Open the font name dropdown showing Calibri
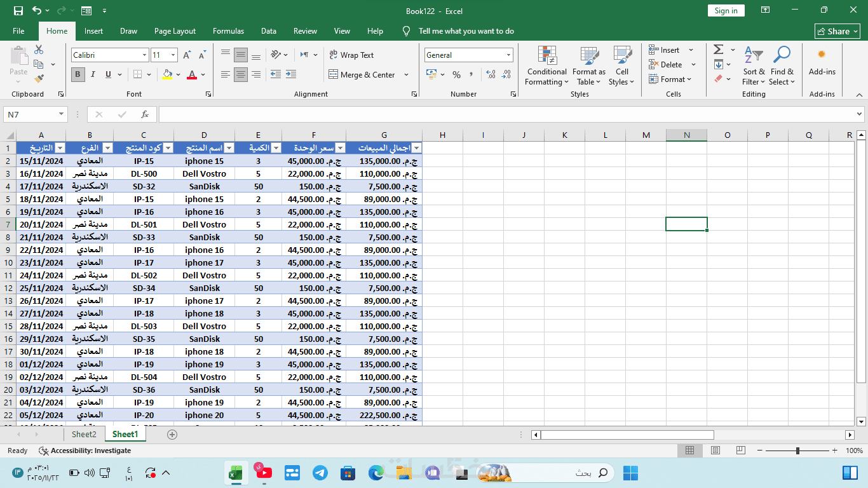This screenshot has height=488, width=868. pyautogui.click(x=144, y=55)
